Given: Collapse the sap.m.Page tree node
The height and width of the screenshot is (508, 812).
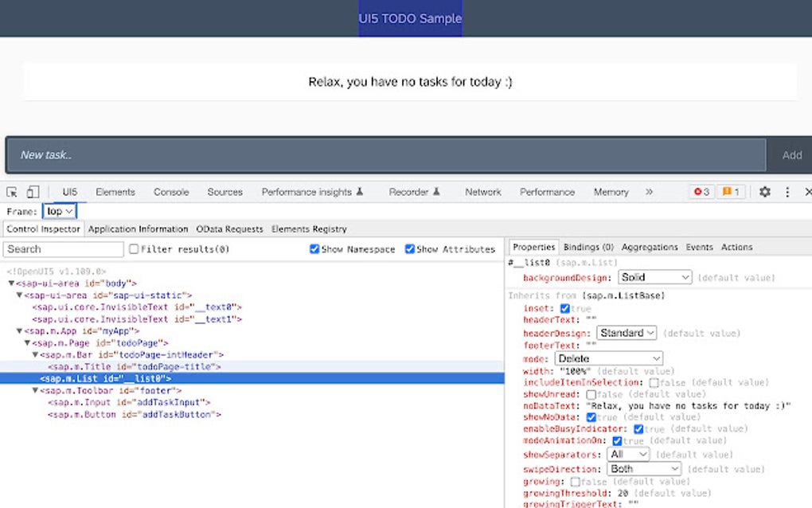Looking at the screenshot, I should [x=26, y=342].
